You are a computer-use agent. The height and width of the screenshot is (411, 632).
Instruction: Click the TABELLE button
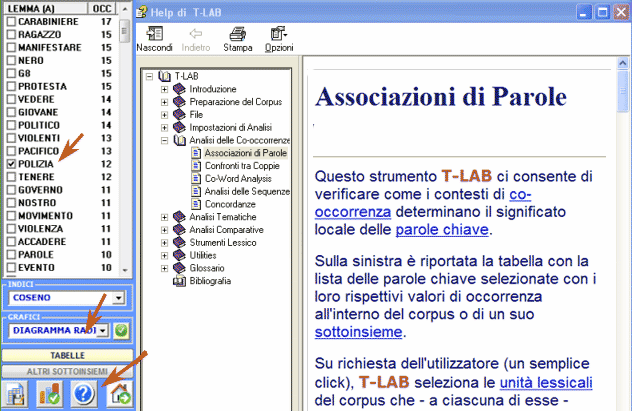(x=67, y=355)
